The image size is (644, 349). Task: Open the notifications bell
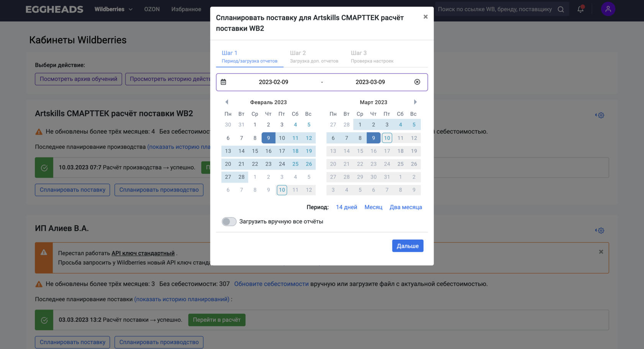[580, 9]
